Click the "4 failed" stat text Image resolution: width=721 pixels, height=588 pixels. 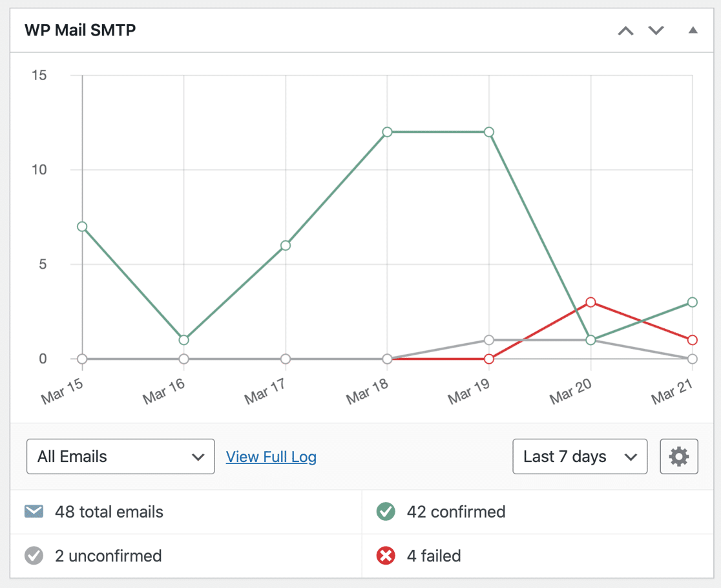[x=434, y=556]
